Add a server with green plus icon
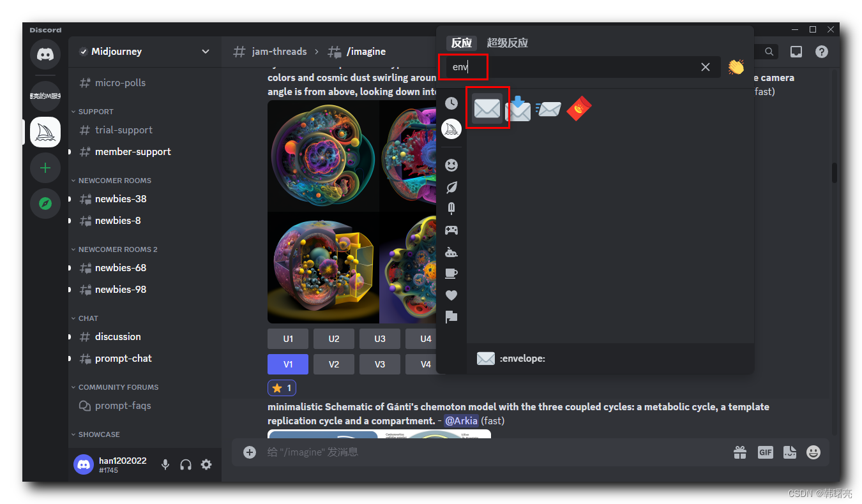The image size is (862, 504). pos(45,168)
